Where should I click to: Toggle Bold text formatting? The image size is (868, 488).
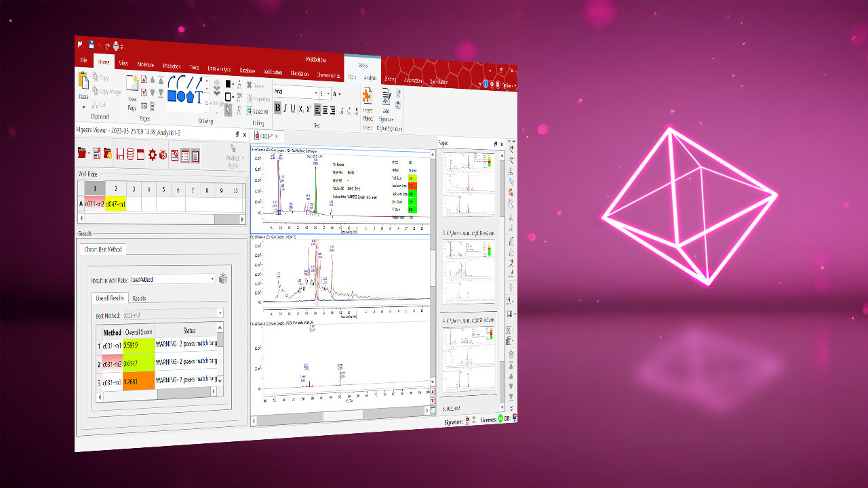pos(277,108)
